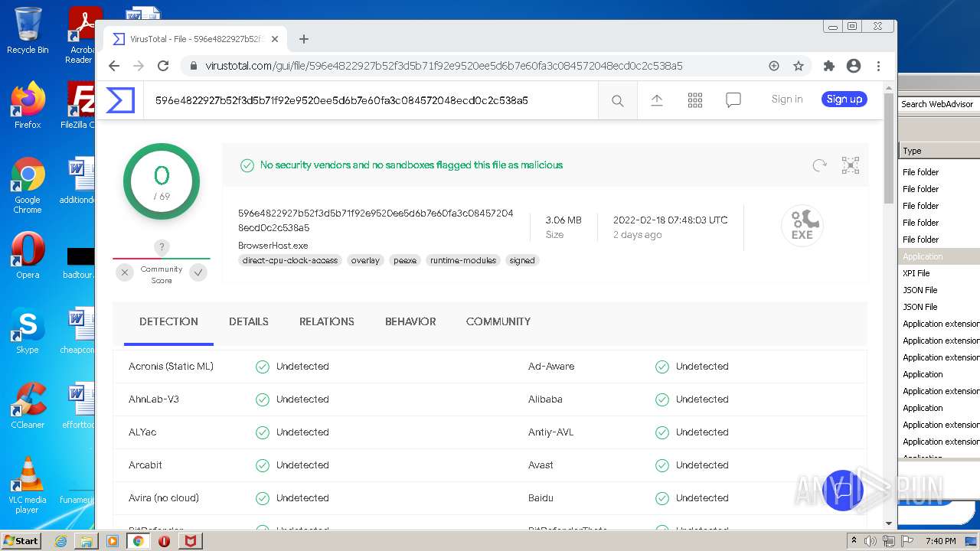Image resolution: width=980 pixels, height=551 pixels.
Task: Click the Start button
Action: click(21, 541)
